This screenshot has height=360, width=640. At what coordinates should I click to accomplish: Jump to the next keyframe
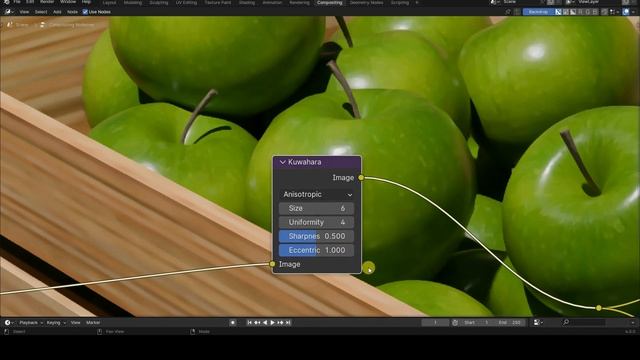click(280, 322)
